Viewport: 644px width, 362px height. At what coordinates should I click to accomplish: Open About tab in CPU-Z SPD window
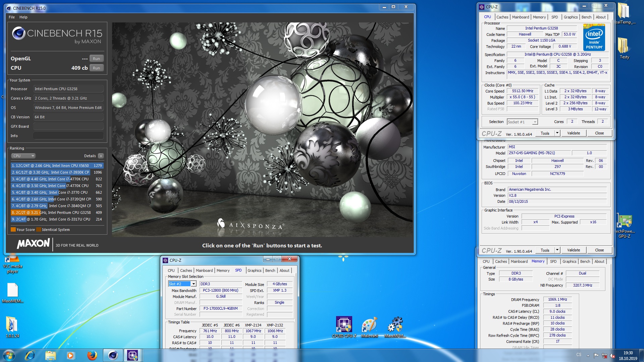[284, 270]
